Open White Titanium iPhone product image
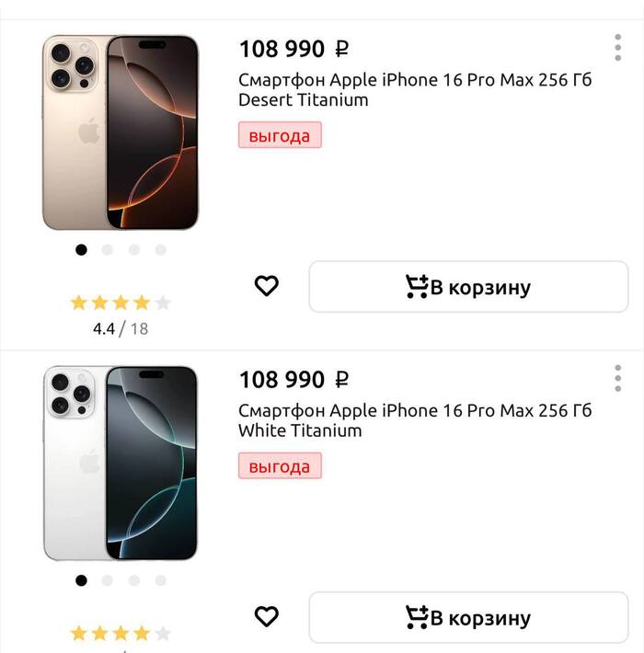 (120, 463)
